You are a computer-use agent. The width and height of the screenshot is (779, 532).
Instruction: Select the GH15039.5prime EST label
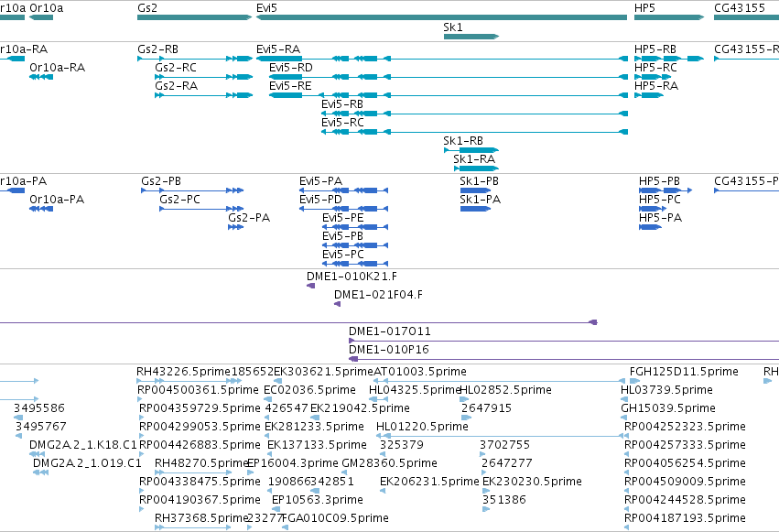click(668, 408)
